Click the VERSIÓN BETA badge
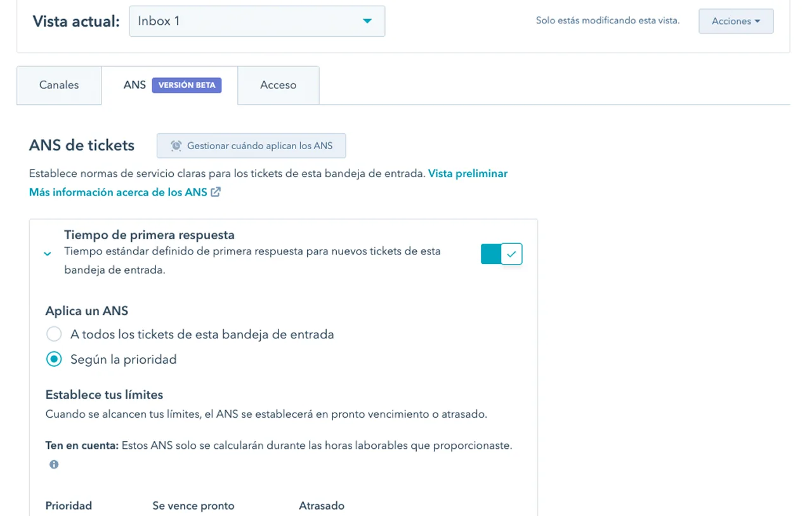The width and height of the screenshot is (812, 516). (187, 85)
